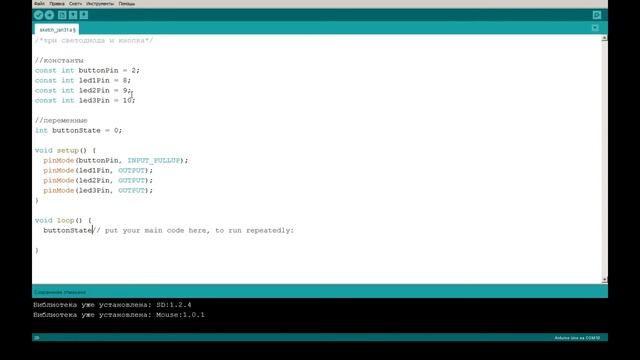This screenshot has height=360, width=640.
Task: Select the sketch_jan31a tab
Action: pos(57,30)
